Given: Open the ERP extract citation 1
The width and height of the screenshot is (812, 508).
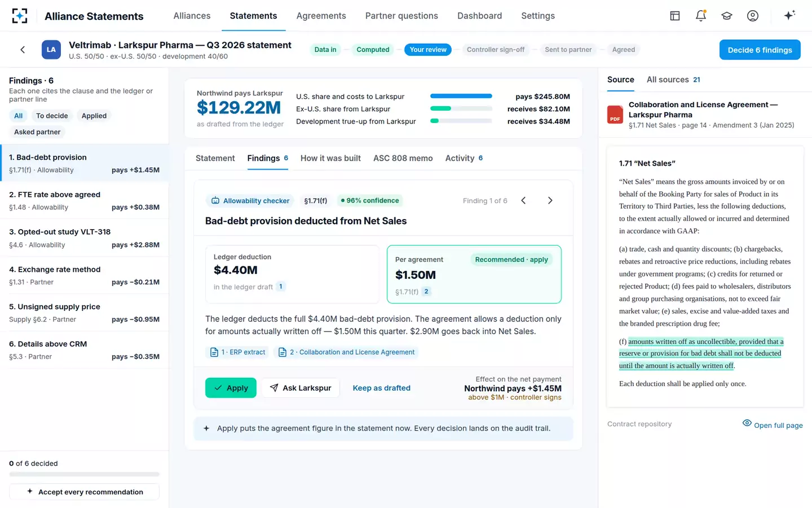Looking at the screenshot, I should (237, 352).
